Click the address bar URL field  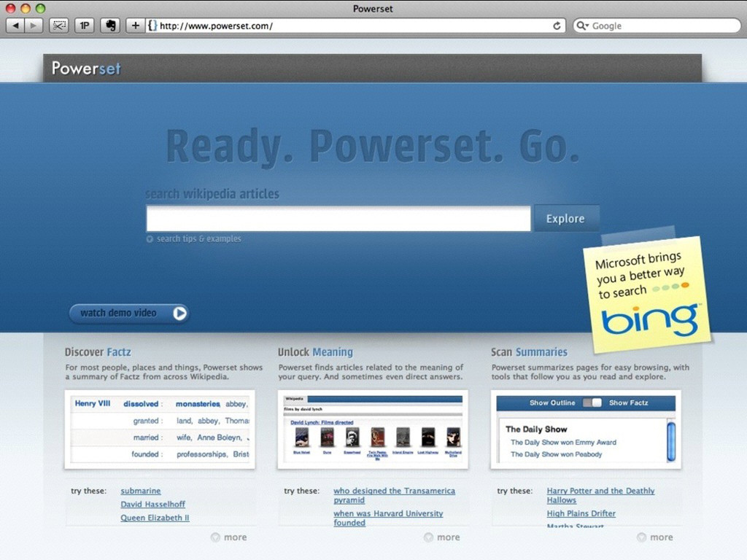point(355,26)
